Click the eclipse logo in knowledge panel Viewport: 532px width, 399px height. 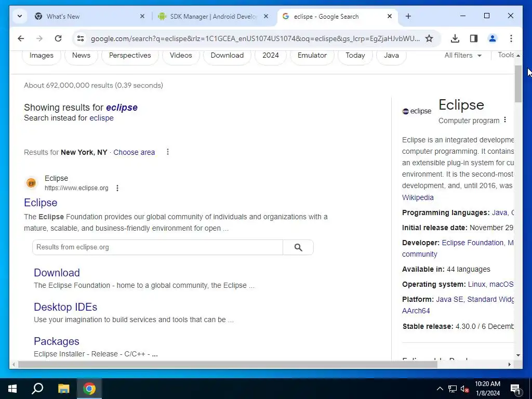pos(417,111)
